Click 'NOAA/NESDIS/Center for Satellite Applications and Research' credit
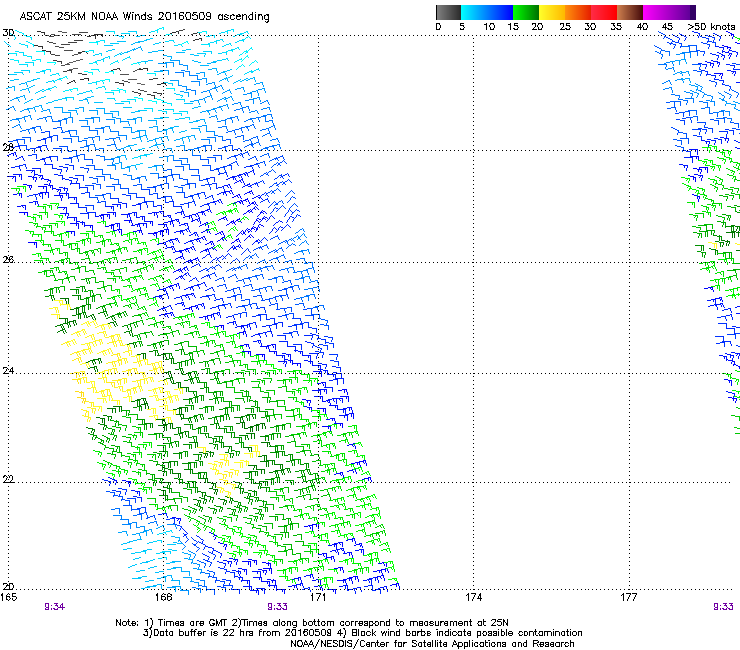Screen dimensions: 740x650 point(432,643)
